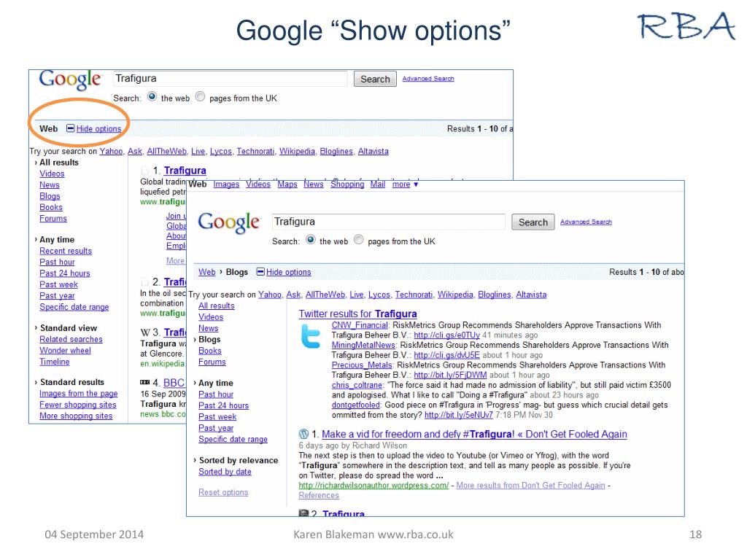The image size is (747, 560).
Task: Open 'Make a vid for freedom' result
Action: [x=474, y=435]
